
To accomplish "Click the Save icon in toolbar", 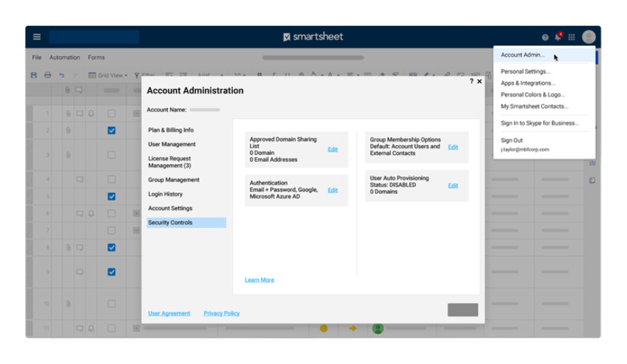I will [34, 75].
